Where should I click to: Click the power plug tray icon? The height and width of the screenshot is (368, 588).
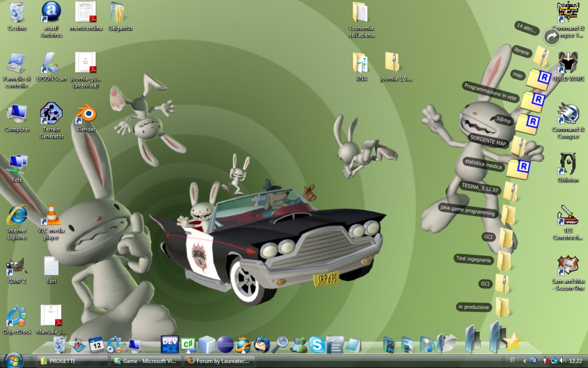point(546,361)
